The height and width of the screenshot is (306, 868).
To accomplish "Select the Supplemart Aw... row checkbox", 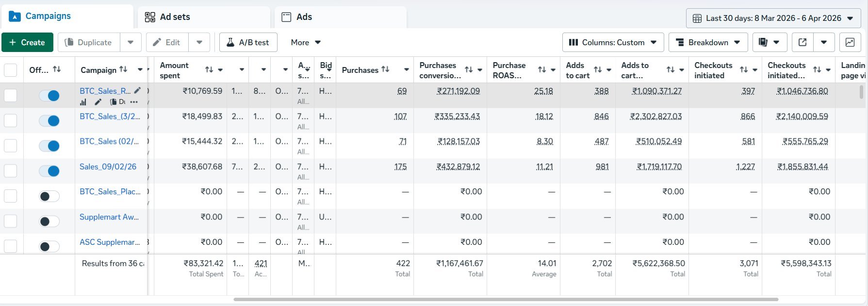I will (10, 221).
